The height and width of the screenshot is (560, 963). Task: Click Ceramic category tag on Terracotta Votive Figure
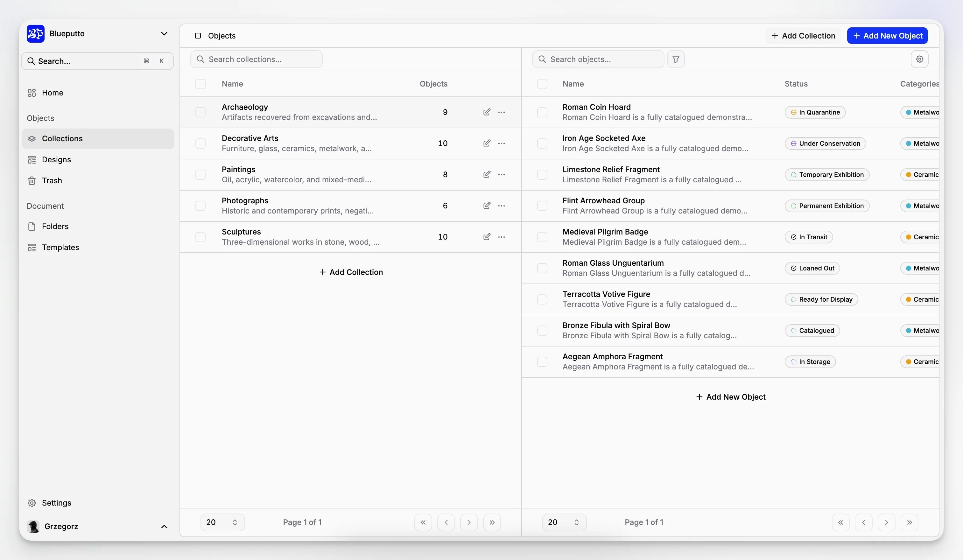coord(920,299)
